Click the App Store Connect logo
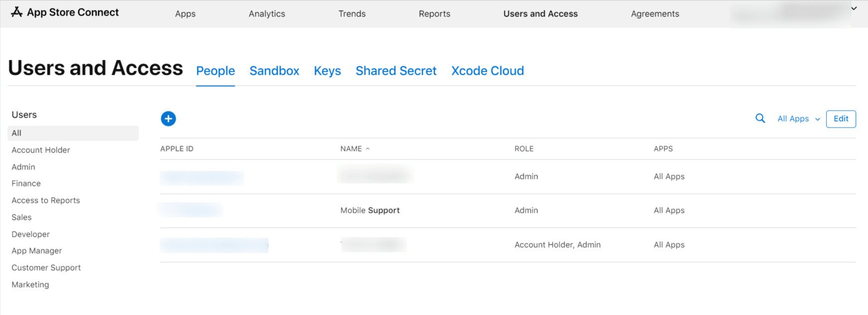Screen dimensions: 868x315 click(x=65, y=12)
